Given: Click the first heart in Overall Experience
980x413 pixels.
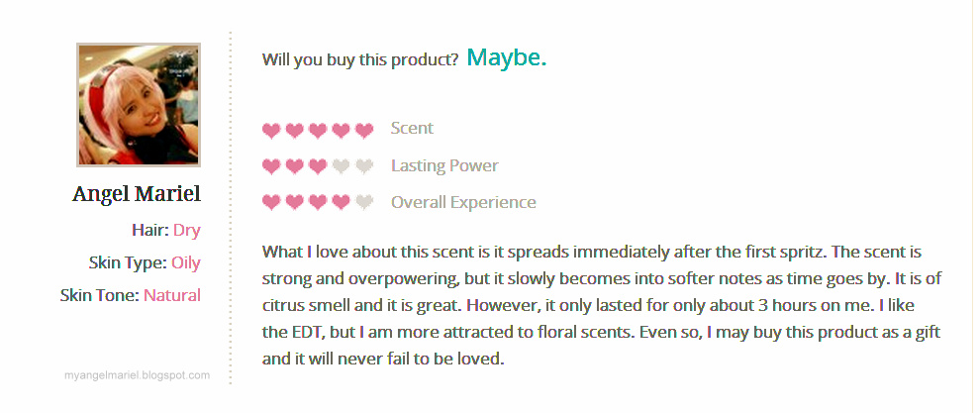Looking at the screenshot, I should point(271,203).
